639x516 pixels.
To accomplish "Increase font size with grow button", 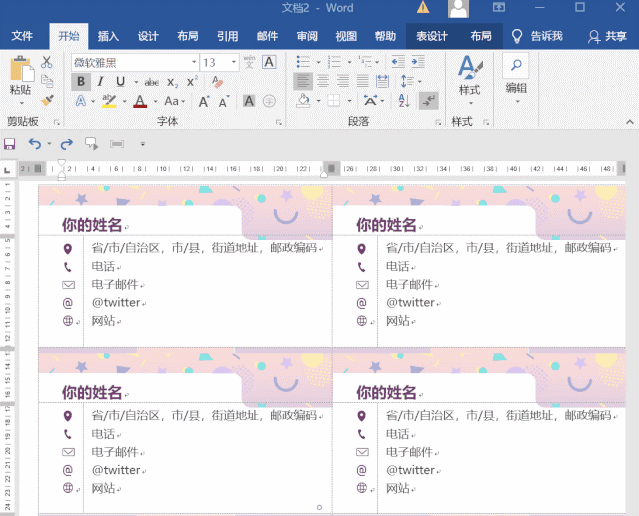I will pyautogui.click(x=204, y=101).
